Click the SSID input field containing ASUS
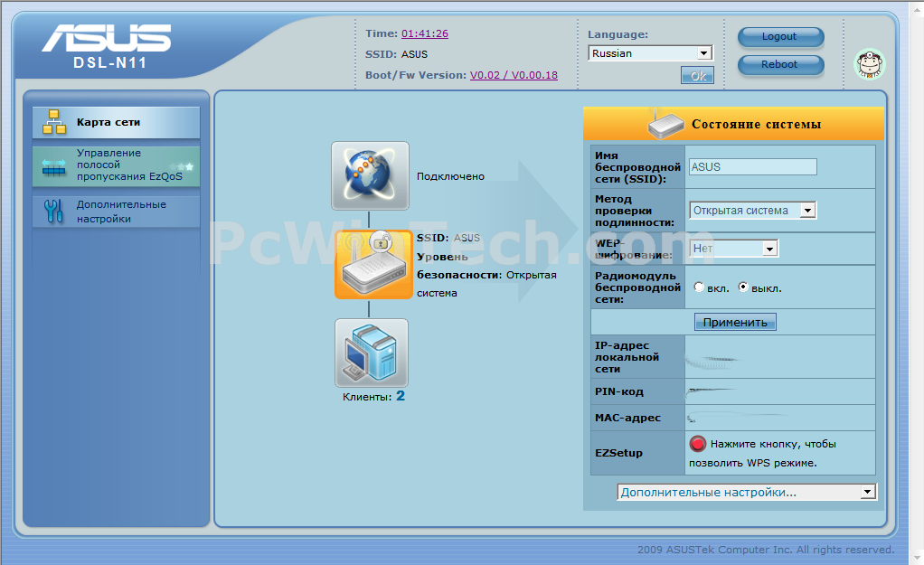Viewport: 924px width, 565px height. (x=753, y=166)
